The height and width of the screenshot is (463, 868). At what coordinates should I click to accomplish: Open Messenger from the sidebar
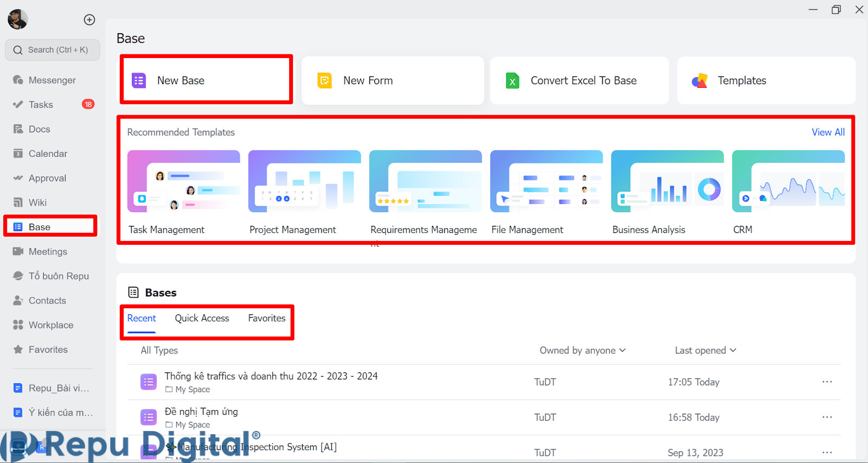point(52,80)
